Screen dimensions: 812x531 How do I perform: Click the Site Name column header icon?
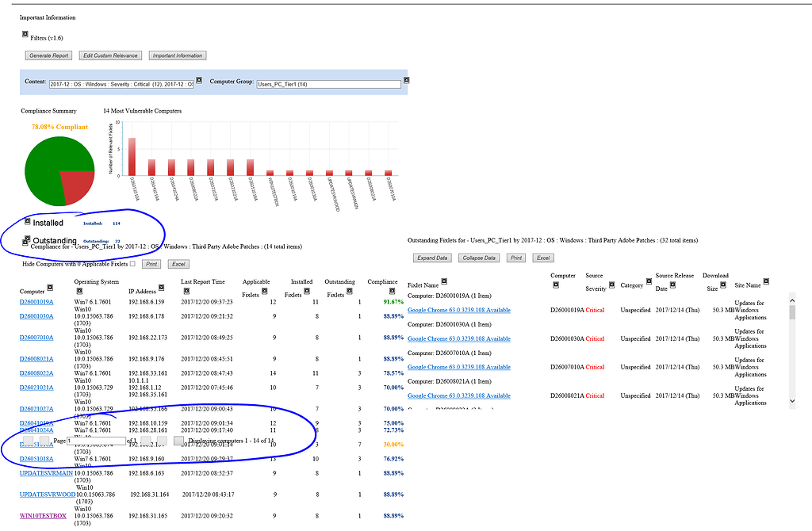(766, 281)
